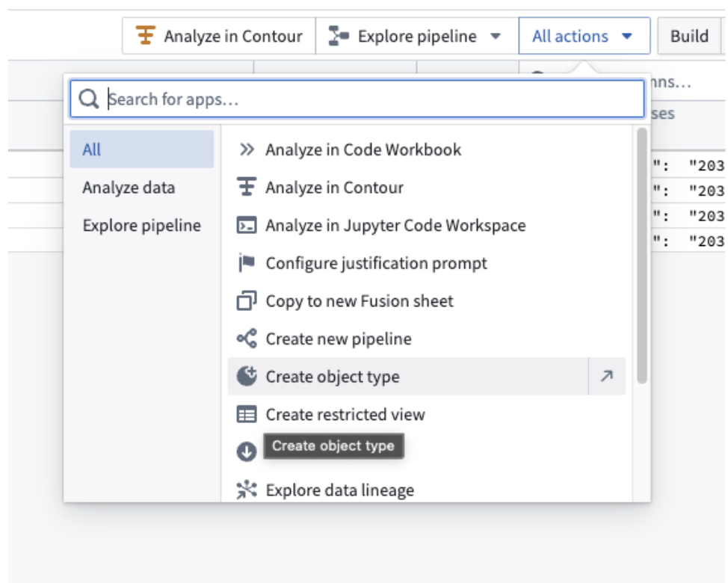This screenshot has width=728, height=583.
Task: Click the download arrow circle icon
Action: pos(247,451)
